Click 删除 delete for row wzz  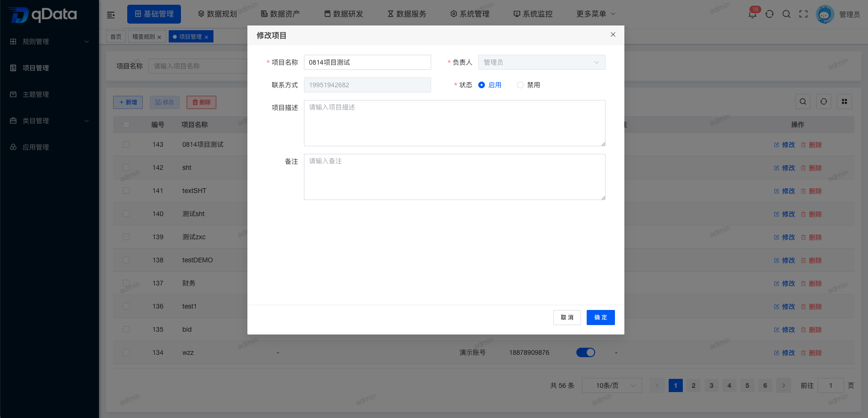pos(811,353)
